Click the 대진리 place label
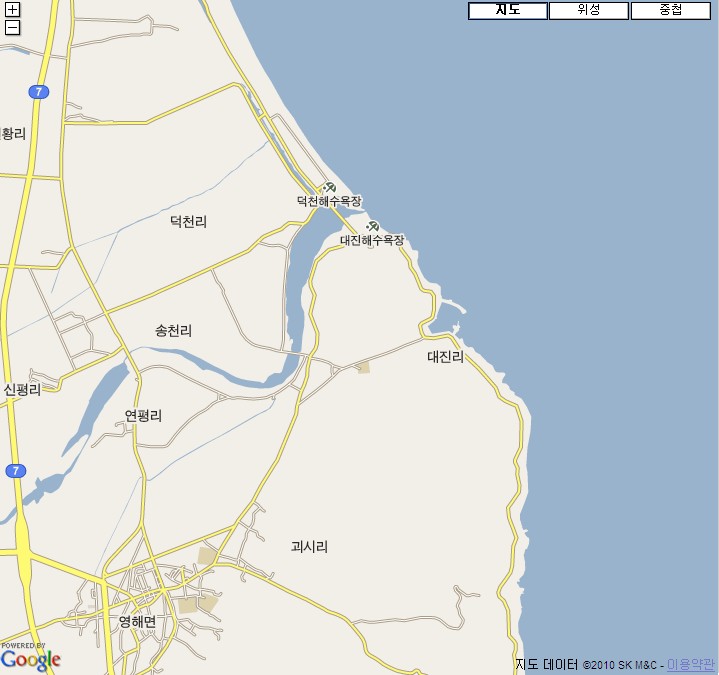This screenshot has height=675, width=719. (x=446, y=357)
